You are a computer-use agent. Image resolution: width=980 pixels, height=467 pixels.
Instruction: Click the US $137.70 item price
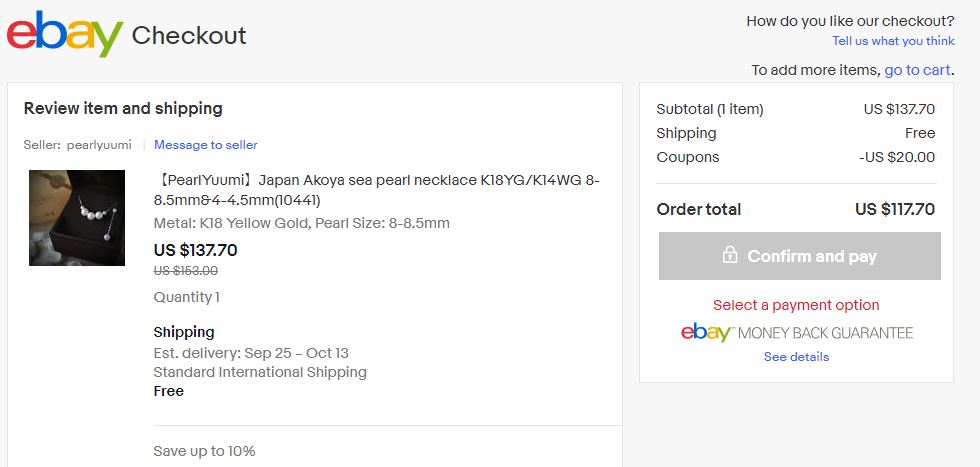(196, 251)
